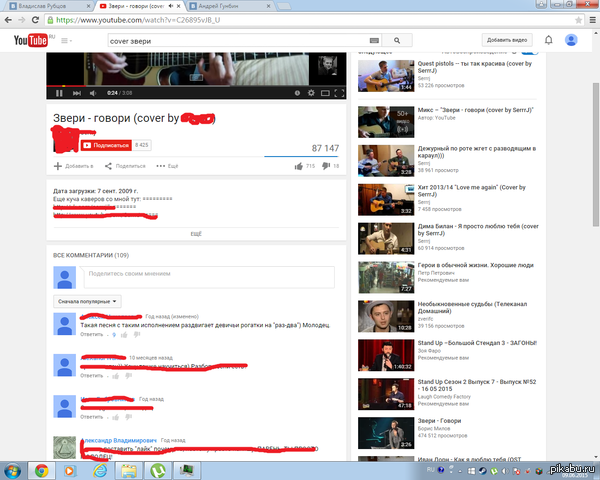Click the video progress bar
Screen dimensions: 600x480
click(196, 86)
